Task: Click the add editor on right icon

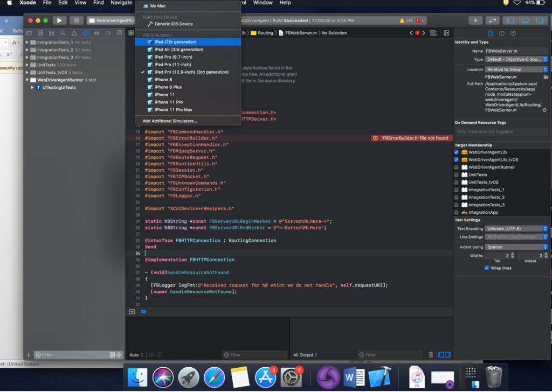Action: coord(446,33)
